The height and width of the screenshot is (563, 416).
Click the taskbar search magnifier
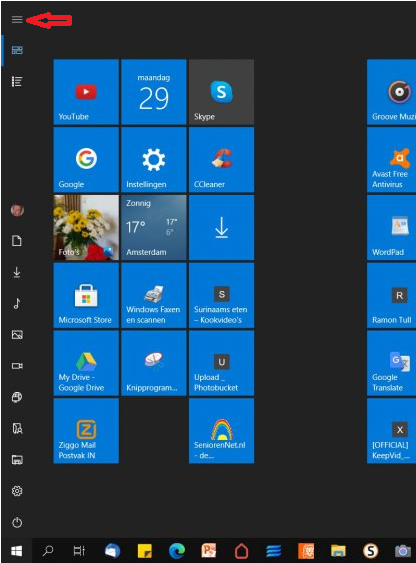coord(48,550)
